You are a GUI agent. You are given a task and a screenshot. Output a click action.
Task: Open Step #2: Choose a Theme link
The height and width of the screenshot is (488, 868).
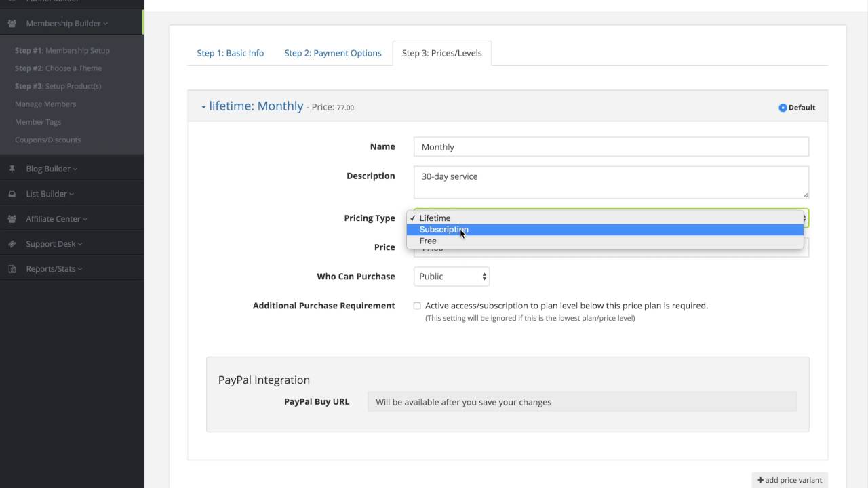point(58,68)
